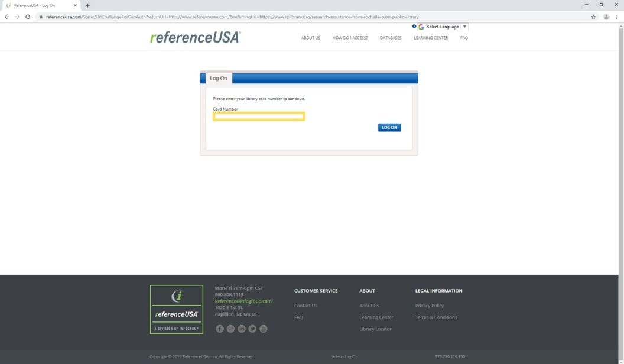Open the LEARNING CENTER menu item
Screen dimensions: 624x364
(x=431, y=38)
